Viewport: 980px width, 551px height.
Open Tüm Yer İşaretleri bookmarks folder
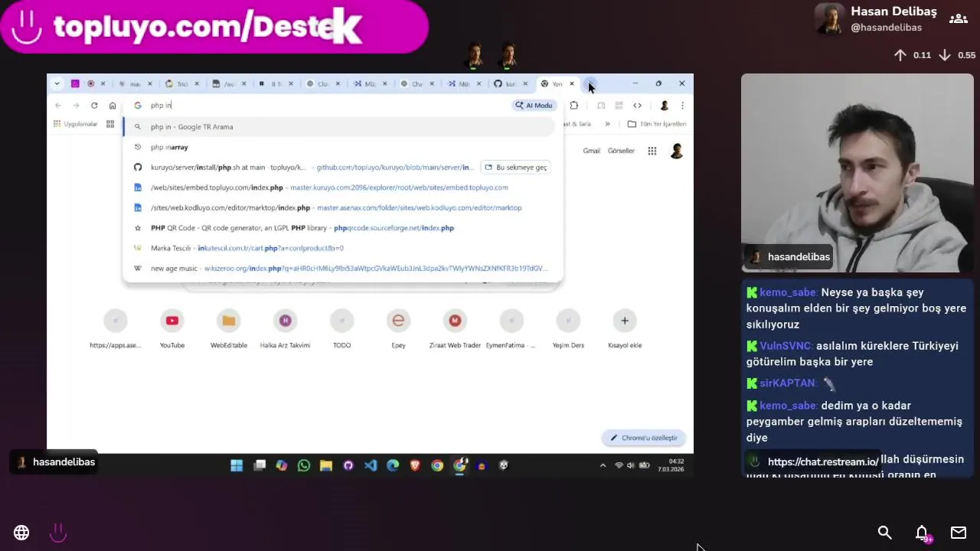click(x=657, y=124)
